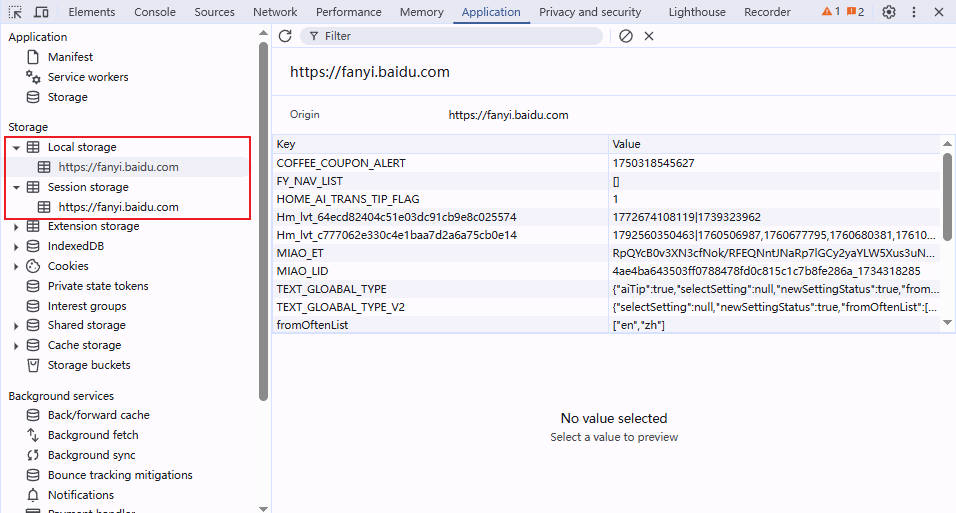The width and height of the screenshot is (956, 513).
Task: Toggle the device toolbar icon
Action: pos(41,12)
